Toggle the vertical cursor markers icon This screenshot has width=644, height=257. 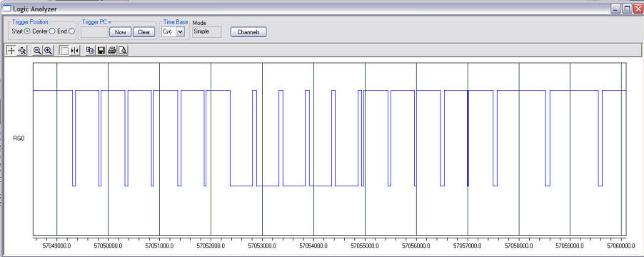pos(74,51)
